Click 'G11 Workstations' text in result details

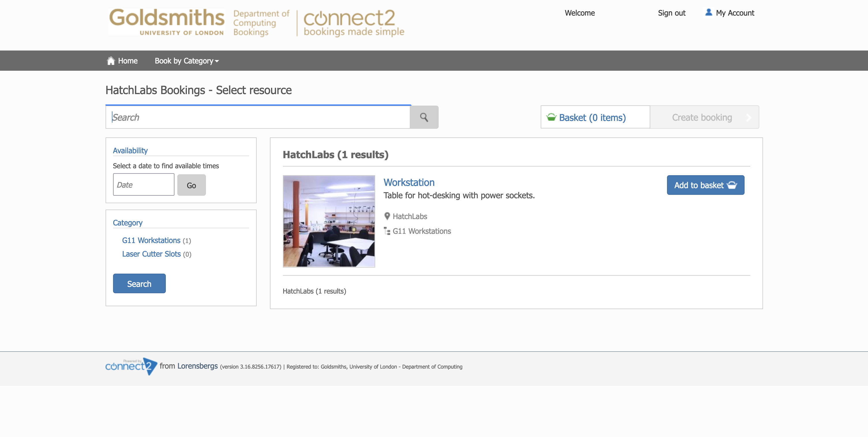(x=422, y=231)
